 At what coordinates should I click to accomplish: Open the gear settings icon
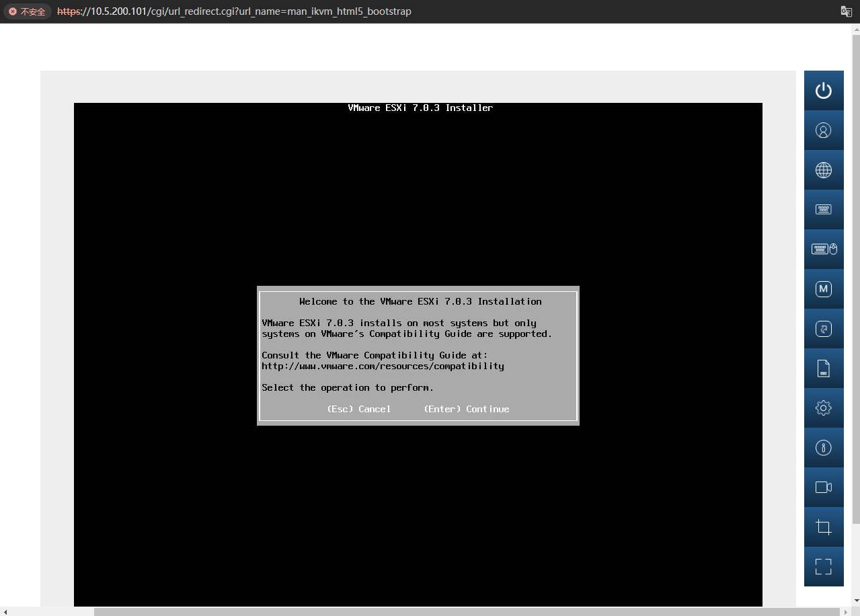click(x=824, y=408)
